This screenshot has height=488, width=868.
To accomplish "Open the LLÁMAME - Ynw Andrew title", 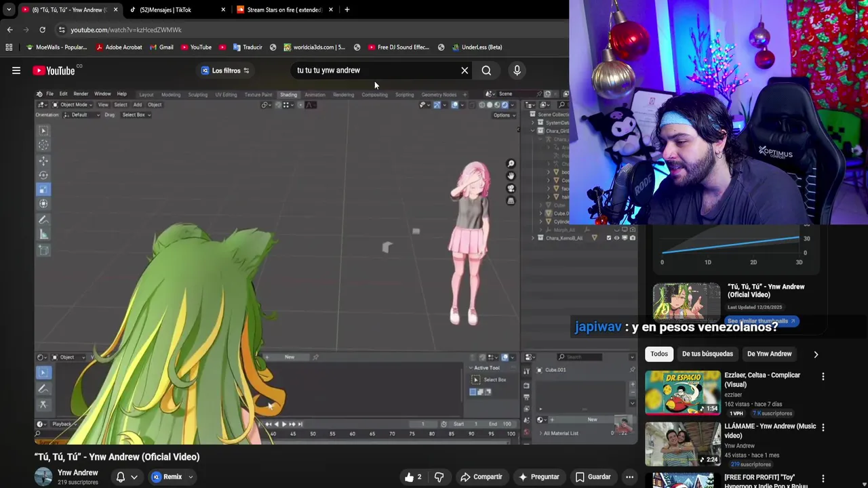I will (x=770, y=430).
